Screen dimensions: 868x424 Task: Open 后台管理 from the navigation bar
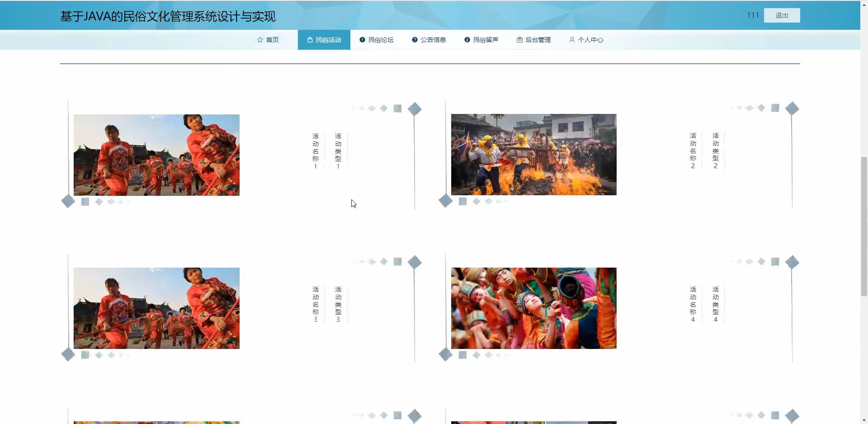point(534,40)
